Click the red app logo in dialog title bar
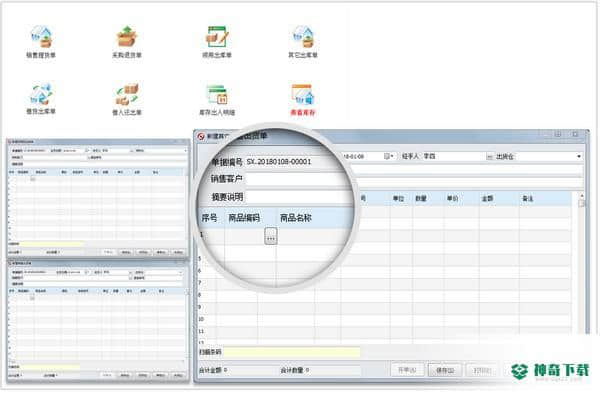Image resolution: width=600 pixels, height=393 pixels. click(x=201, y=136)
